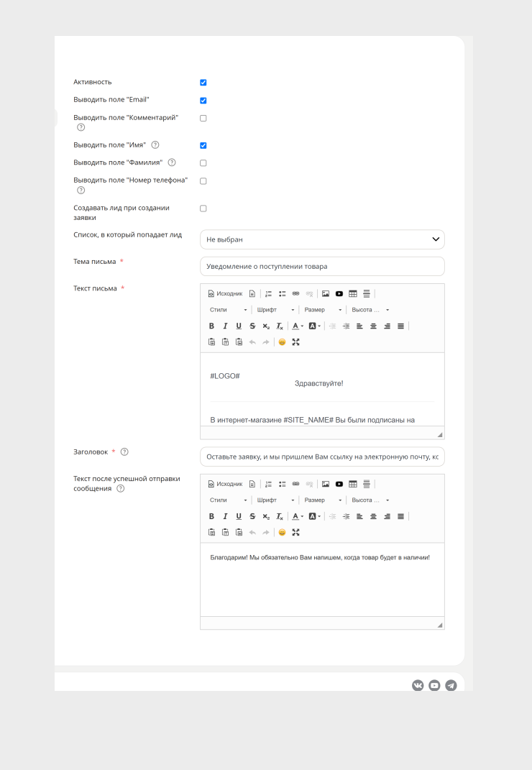The image size is (532, 770).
Task: Insert a link in Текст письма editor
Action: click(295, 293)
